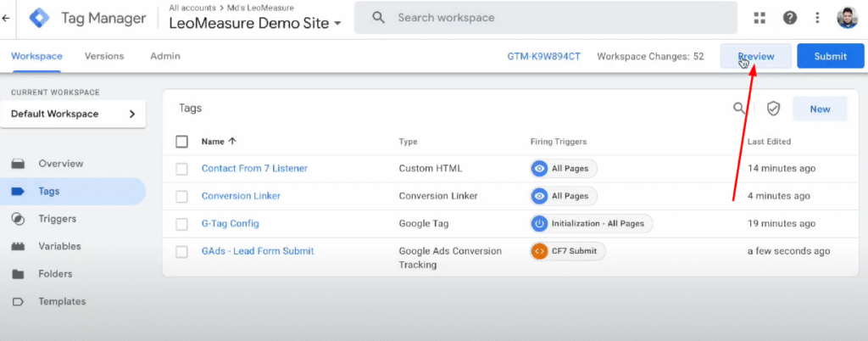Check the G-Tag Config row checkbox
The width and height of the screenshot is (868, 341).
coord(181,224)
